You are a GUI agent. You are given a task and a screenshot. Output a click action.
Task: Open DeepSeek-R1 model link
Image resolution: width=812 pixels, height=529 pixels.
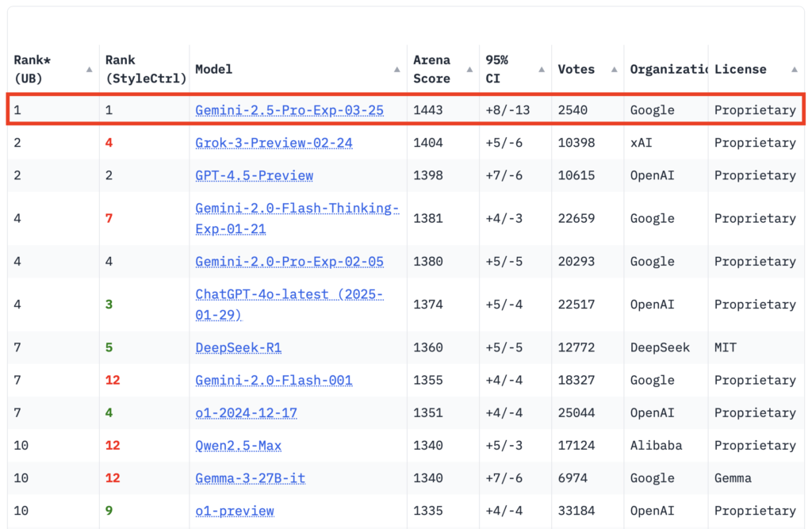pos(239,347)
